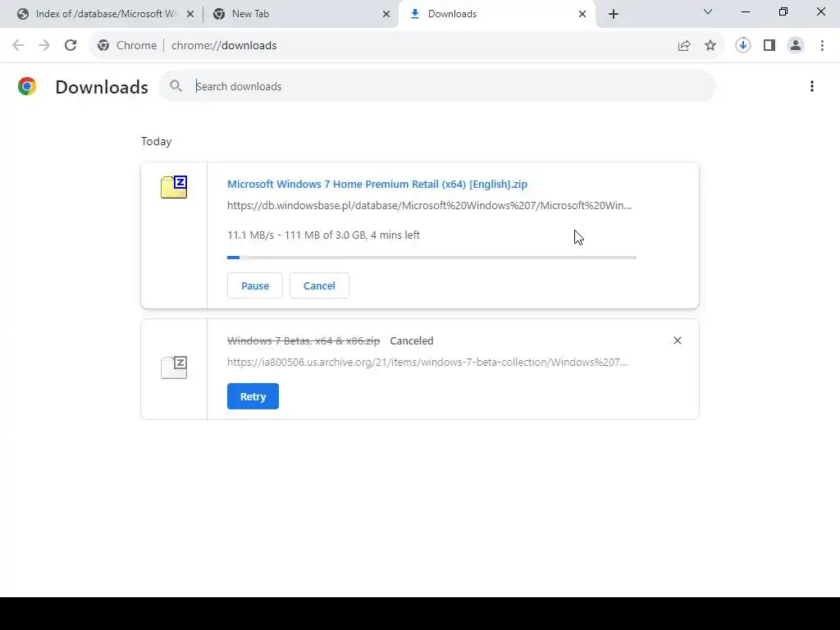The image size is (840, 630).
Task: Click the browser forward arrow
Action: point(44,46)
